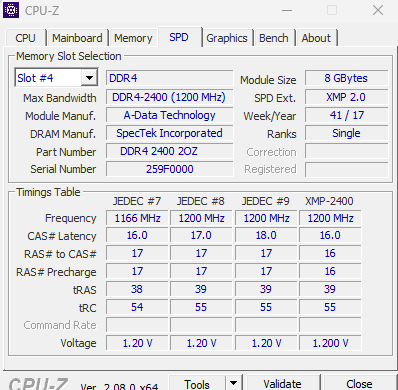Close CPU-Z with the title bar X
Image resolution: width=398 pixels, height=390 pixels.
(x=378, y=10)
